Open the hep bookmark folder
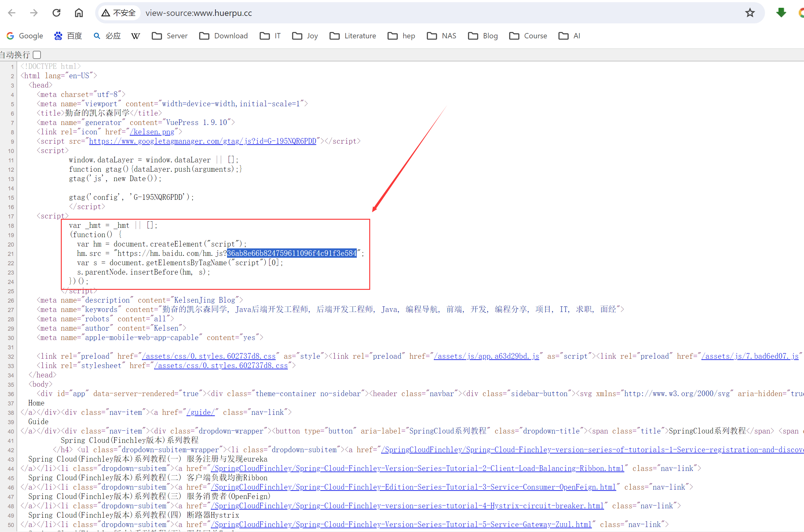 click(401, 36)
